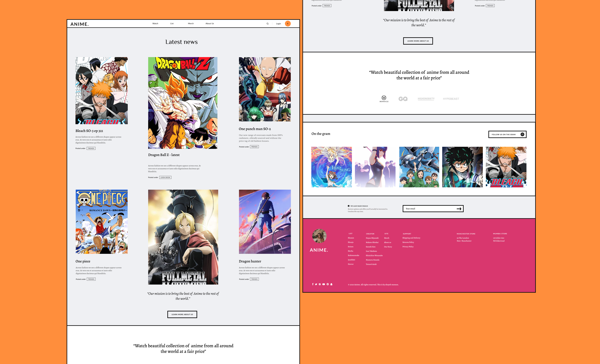This screenshot has width=600, height=364.
Task: Click the Pinterest icon in footer
Action: [327, 284]
